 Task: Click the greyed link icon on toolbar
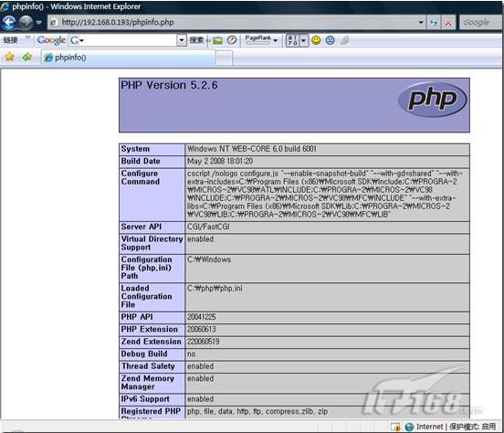344,40
